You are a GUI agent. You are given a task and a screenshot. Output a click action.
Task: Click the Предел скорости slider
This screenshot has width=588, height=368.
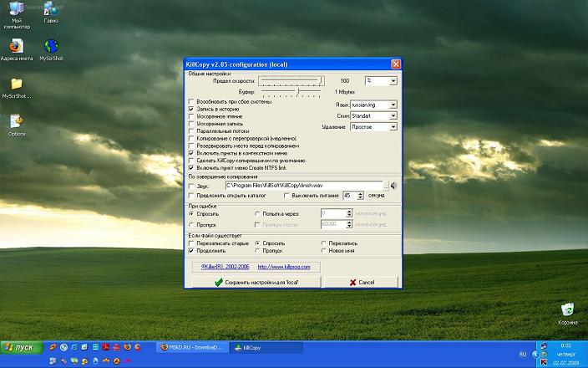[291, 81]
